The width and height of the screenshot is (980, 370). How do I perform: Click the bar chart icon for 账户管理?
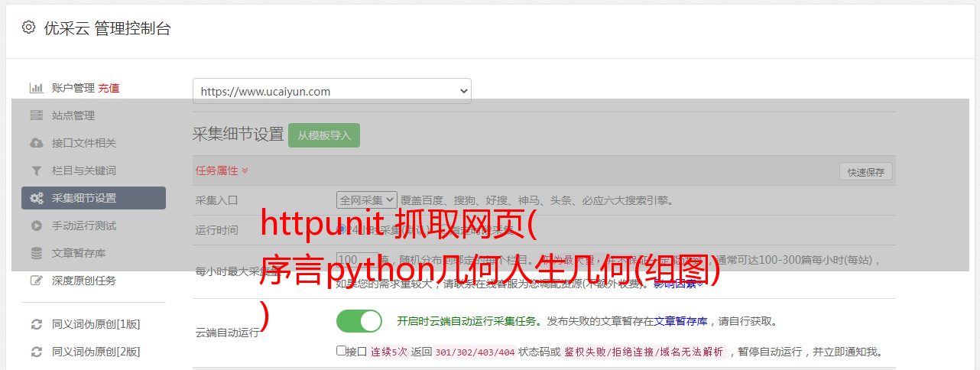pyautogui.click(x=36, y=88)
